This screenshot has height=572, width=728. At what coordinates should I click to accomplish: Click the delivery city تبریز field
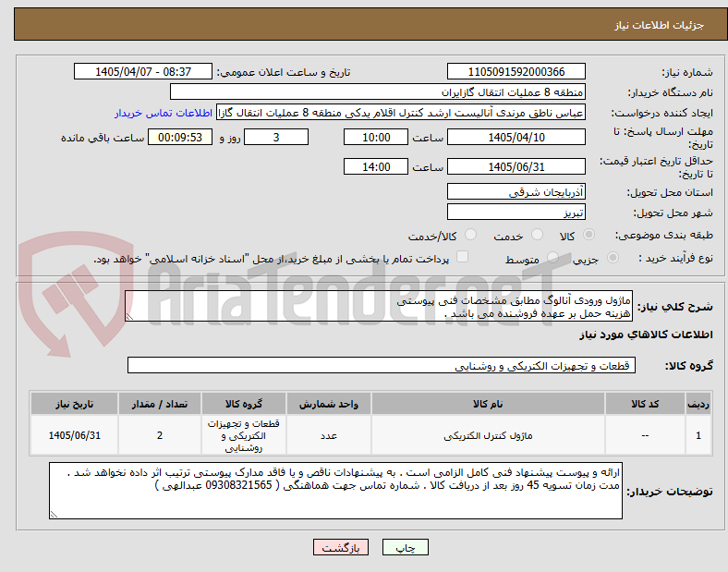pos(516,213)
